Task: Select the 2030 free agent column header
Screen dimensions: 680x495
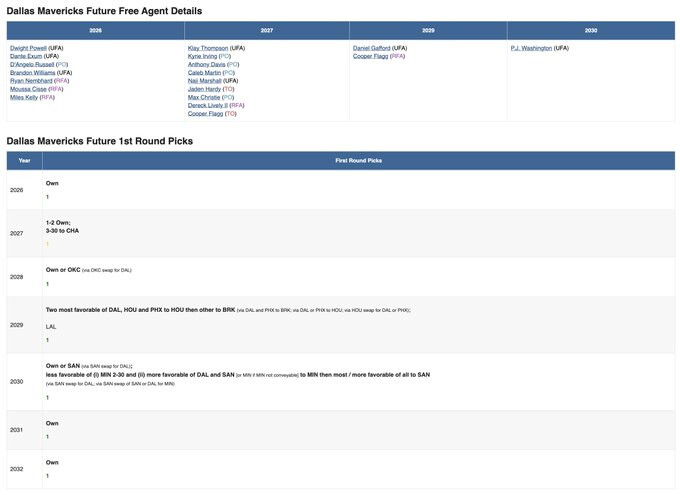Action: point(591,30)
